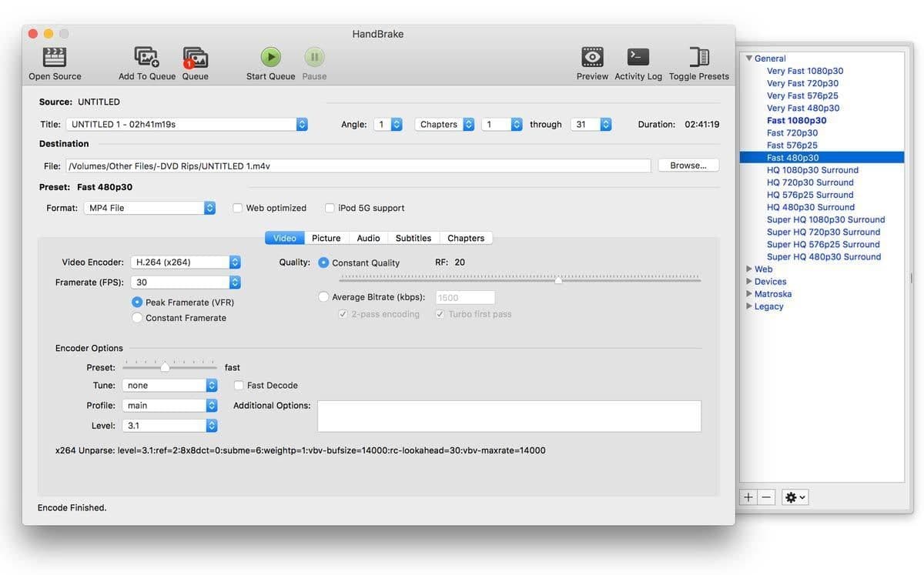Collapse the General presets group

[x=748, y=59]
